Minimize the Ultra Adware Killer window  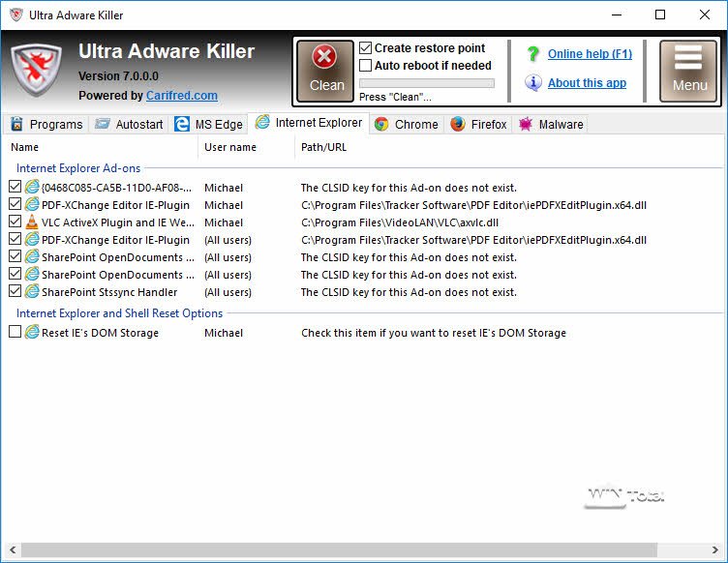click(x=617, y=15)
